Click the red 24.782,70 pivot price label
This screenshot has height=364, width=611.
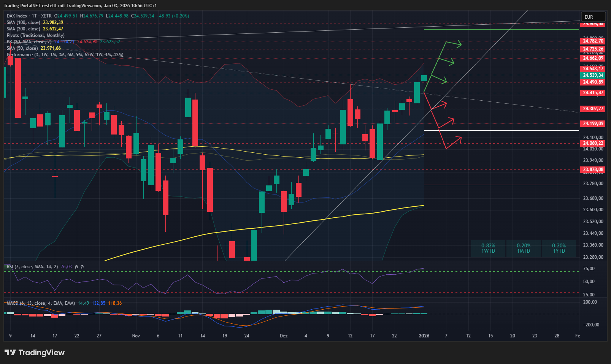593,41
